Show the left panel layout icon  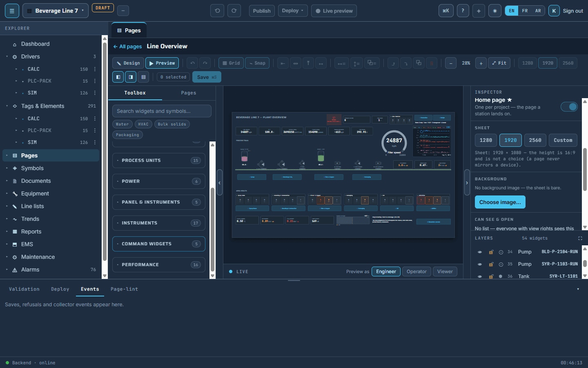[118, 77]
